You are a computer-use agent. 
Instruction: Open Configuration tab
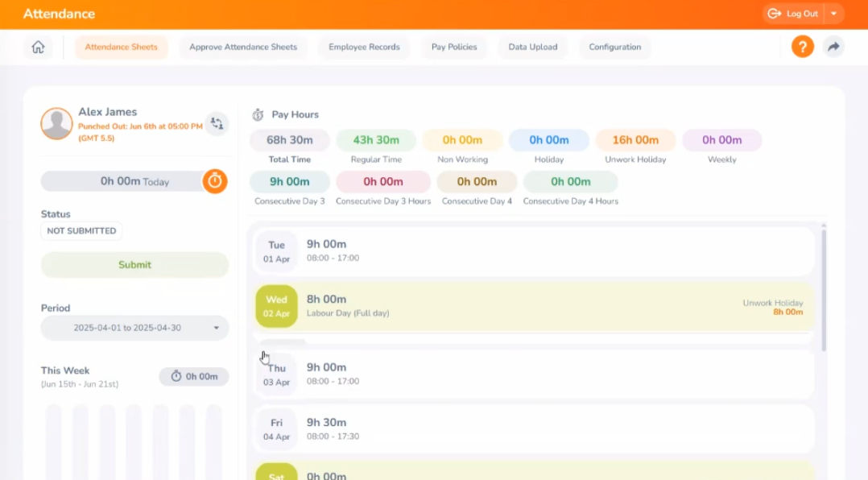(x=614, y=47)
